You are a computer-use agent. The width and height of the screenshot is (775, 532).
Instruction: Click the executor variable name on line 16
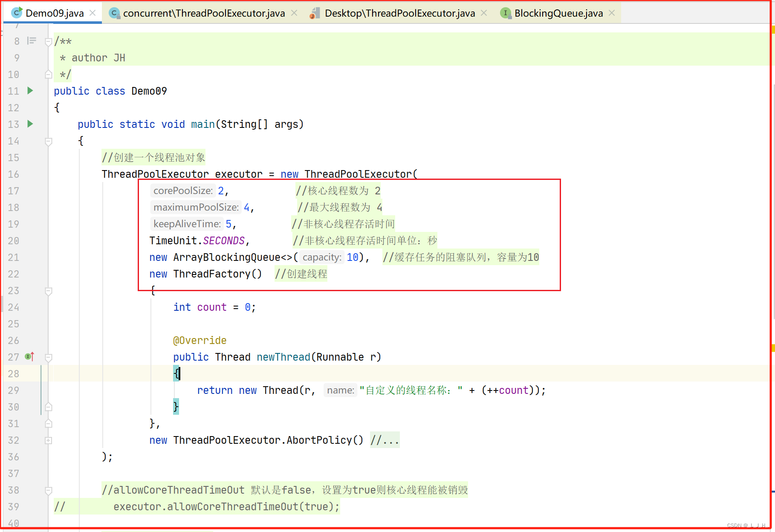click(x=239, y=174)
